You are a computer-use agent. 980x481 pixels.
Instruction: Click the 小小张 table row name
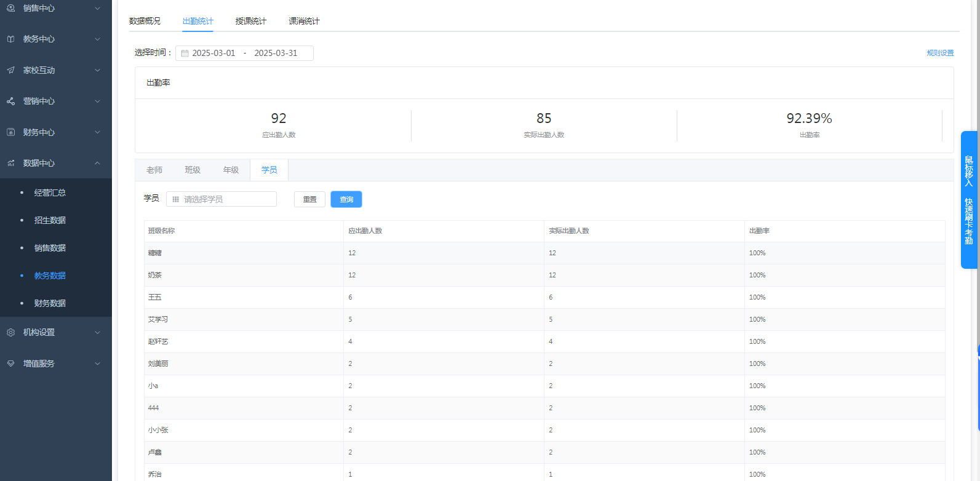[158, 430]
